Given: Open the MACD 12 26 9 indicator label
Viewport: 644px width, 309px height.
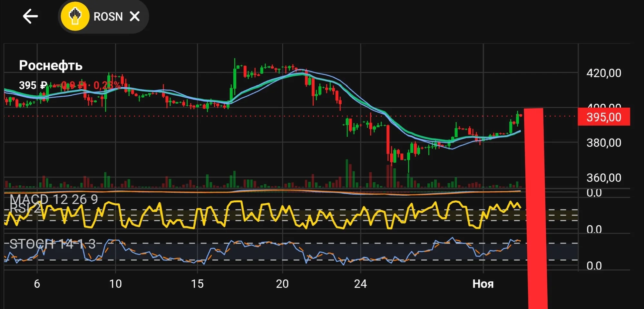Looking at the screenshot, I should pos(54,199).
